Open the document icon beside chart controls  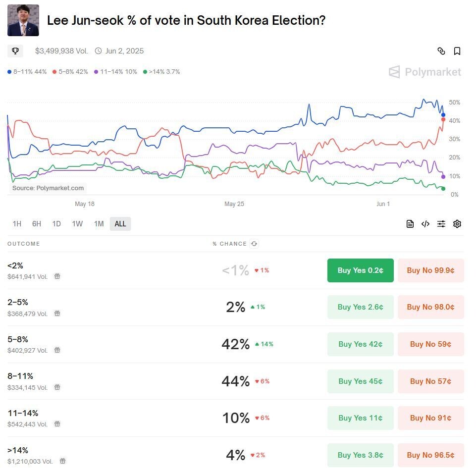pyautogui.click(x=410, y=224)
